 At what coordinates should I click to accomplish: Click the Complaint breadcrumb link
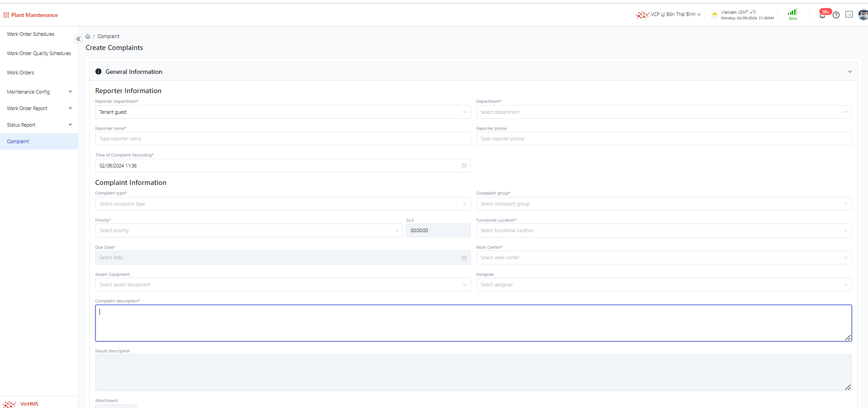coord(108,36)
